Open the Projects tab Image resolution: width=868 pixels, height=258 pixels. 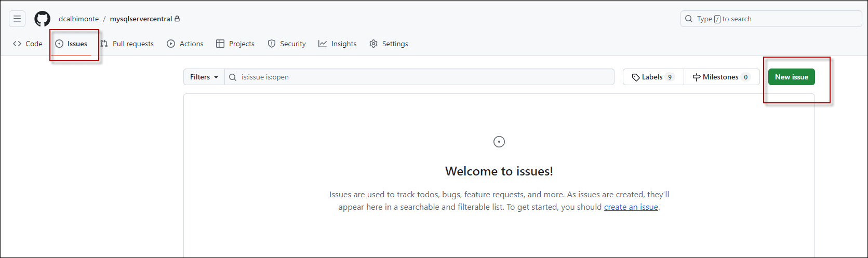click(x=235, y=44)
